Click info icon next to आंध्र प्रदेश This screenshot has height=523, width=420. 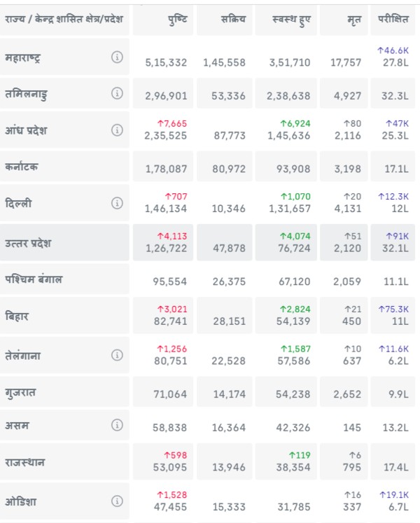click(117, 130)
